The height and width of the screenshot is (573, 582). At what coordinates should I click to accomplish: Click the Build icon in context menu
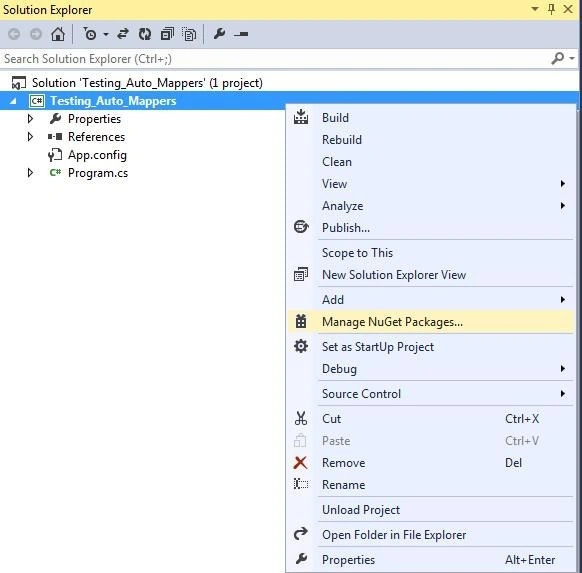[301, 117]
